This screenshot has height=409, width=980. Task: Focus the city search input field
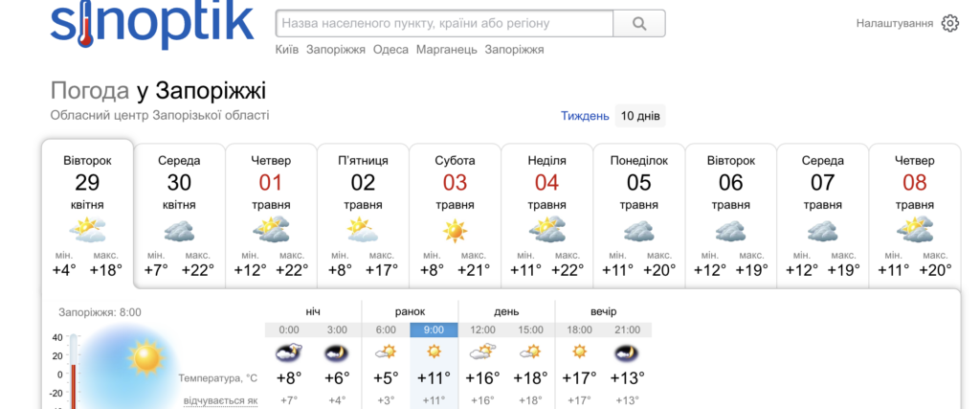444,23
